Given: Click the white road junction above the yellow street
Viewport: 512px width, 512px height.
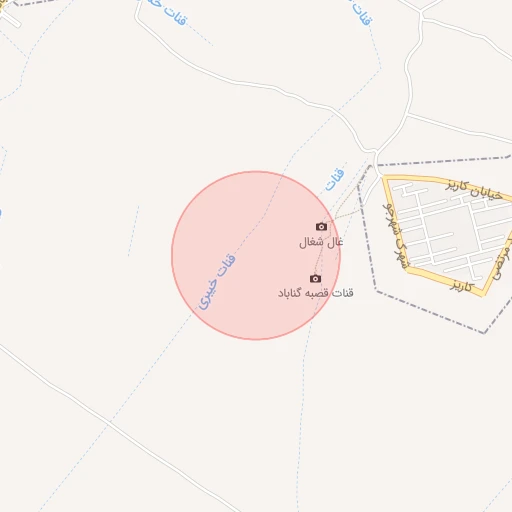Looking at the screenshot, I should [376, 153].
